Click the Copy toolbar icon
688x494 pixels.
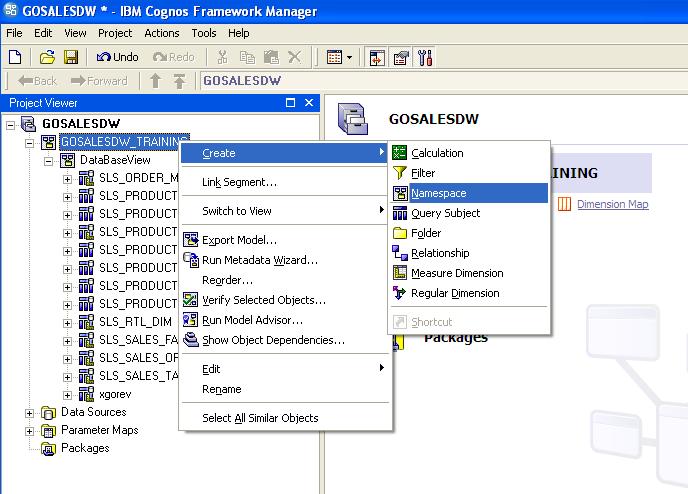(x=247, y=57)
